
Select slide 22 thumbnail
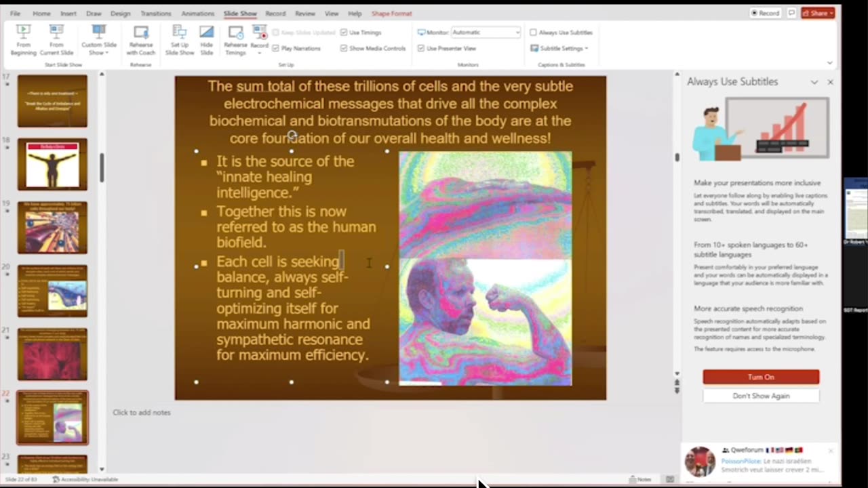click(52, 417)
